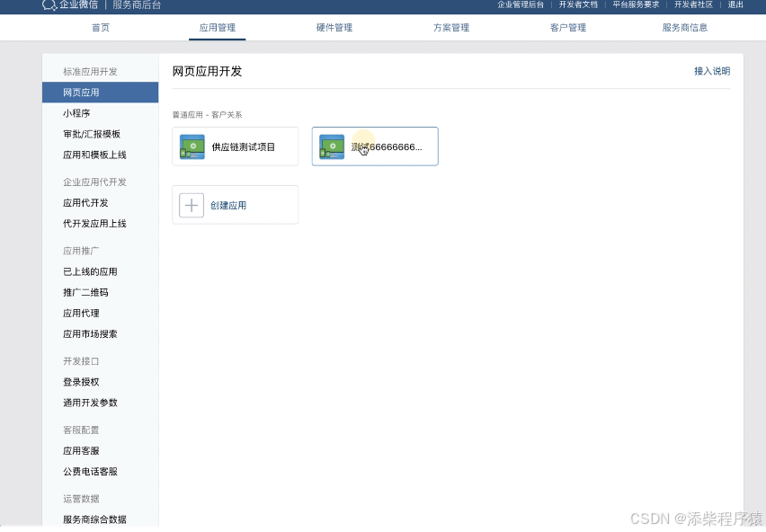Open 应用代理 sidebar item

(81, 314)
